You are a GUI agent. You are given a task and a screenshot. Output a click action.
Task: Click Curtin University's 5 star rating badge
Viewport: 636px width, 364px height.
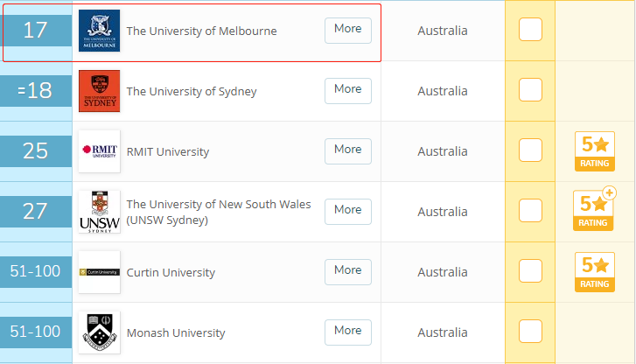[x=595, y=272]
